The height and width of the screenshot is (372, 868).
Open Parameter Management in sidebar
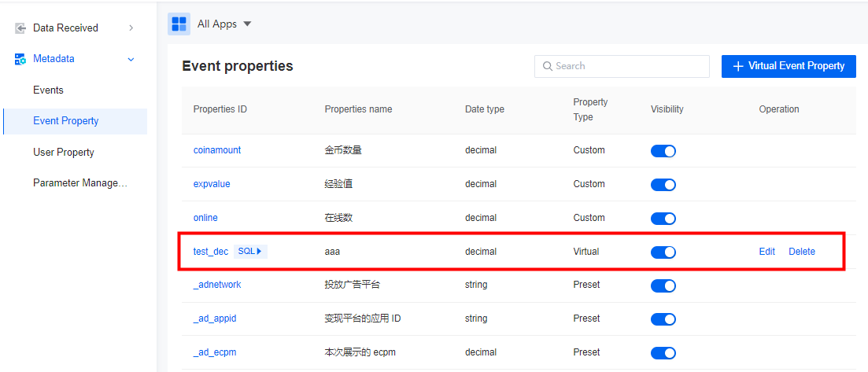[79, 183]
